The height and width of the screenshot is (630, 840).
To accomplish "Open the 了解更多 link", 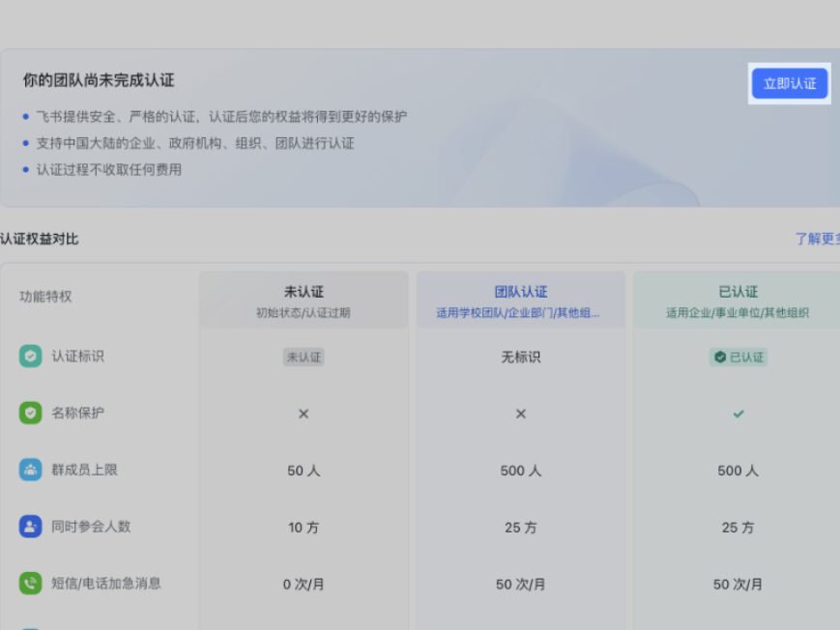I will pyautogui.click(x=818, y=239).
